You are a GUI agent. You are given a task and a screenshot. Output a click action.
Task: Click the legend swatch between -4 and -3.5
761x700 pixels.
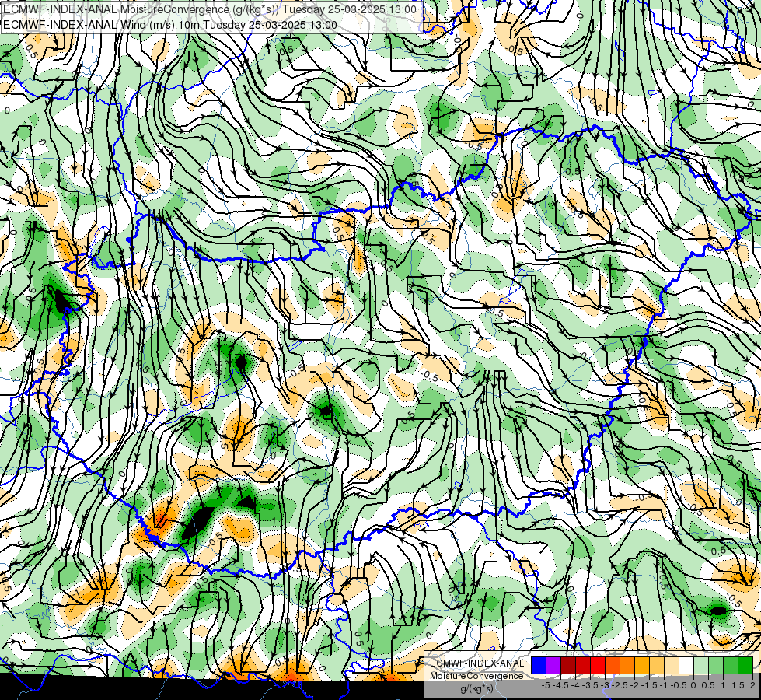(x=583, y=665)
